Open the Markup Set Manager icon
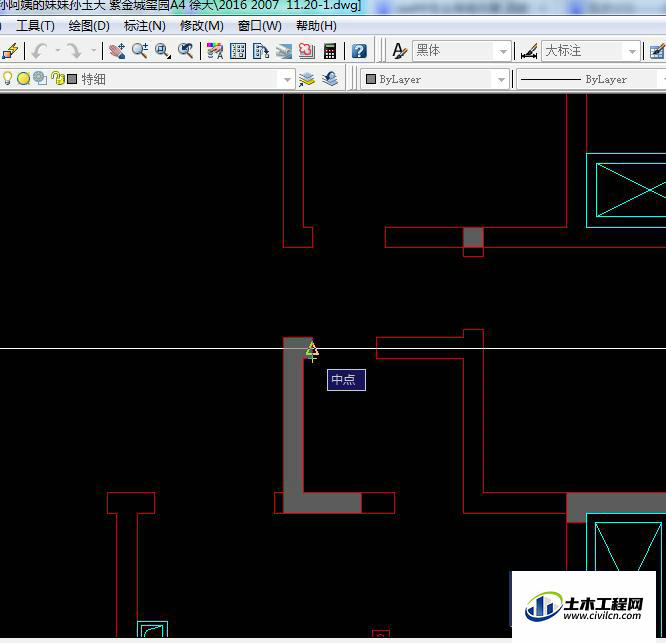The image size is (666, 643). pos(307,51)
